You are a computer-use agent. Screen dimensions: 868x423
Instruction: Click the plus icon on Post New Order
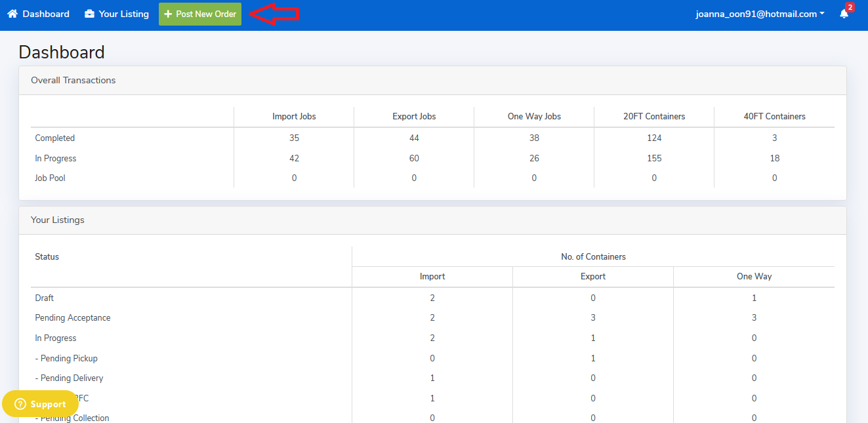(168, 14)
